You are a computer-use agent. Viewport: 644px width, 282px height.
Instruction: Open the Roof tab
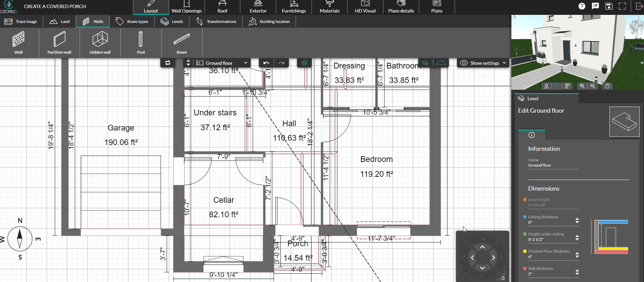coord(222,7)
